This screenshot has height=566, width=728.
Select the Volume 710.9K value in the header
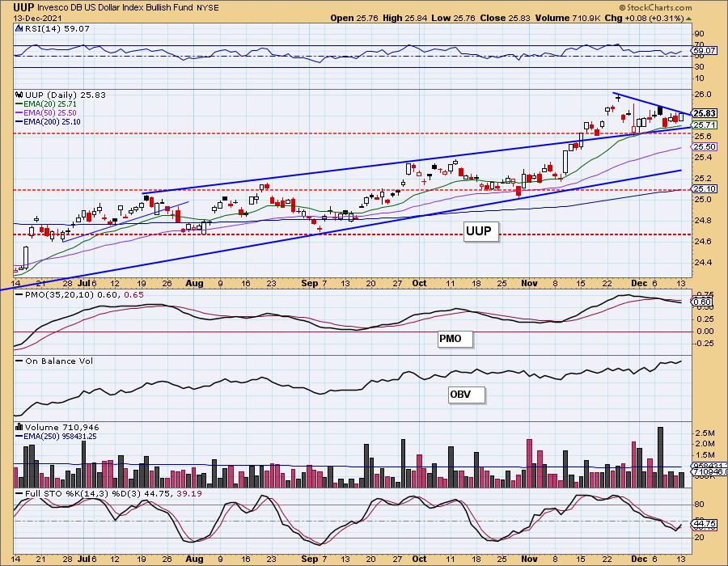point(568,18)
